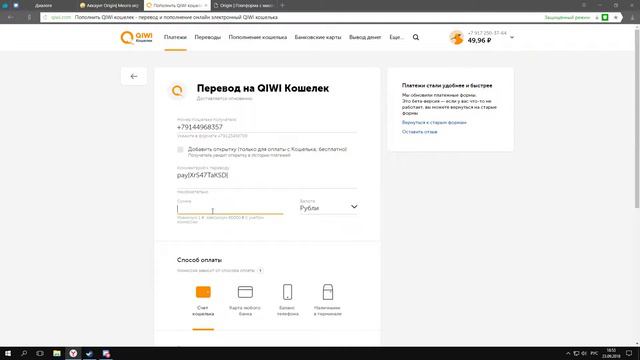640x360 pixels.
Task: Click Вернуться к старым формам link
Action: (434, 122)
